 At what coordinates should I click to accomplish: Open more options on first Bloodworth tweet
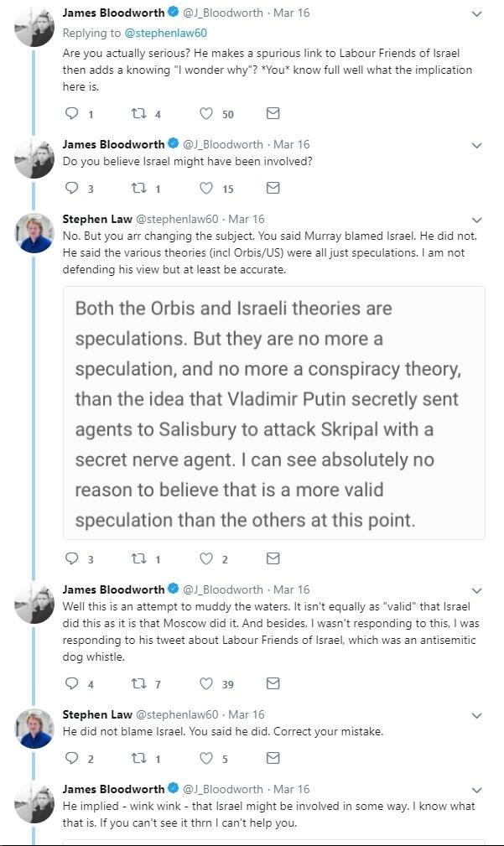pyautogui.click(x=476, y=14)
